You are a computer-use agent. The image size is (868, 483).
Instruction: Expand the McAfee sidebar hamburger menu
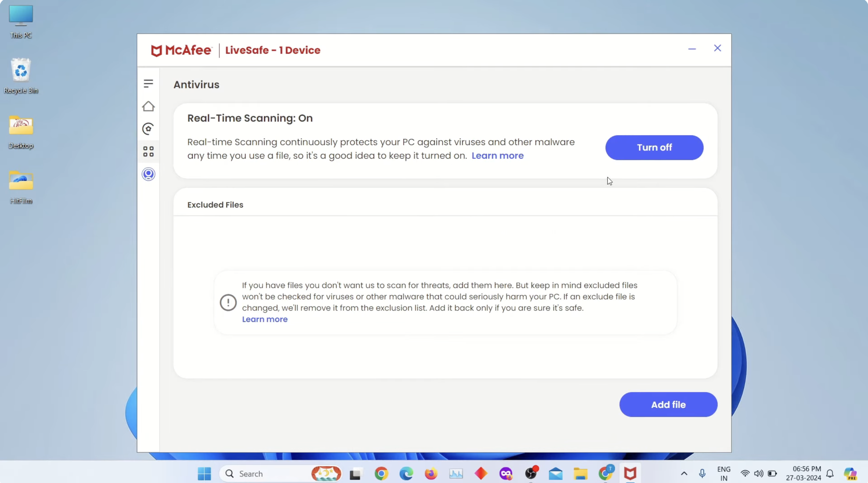[x=148, y=83]
